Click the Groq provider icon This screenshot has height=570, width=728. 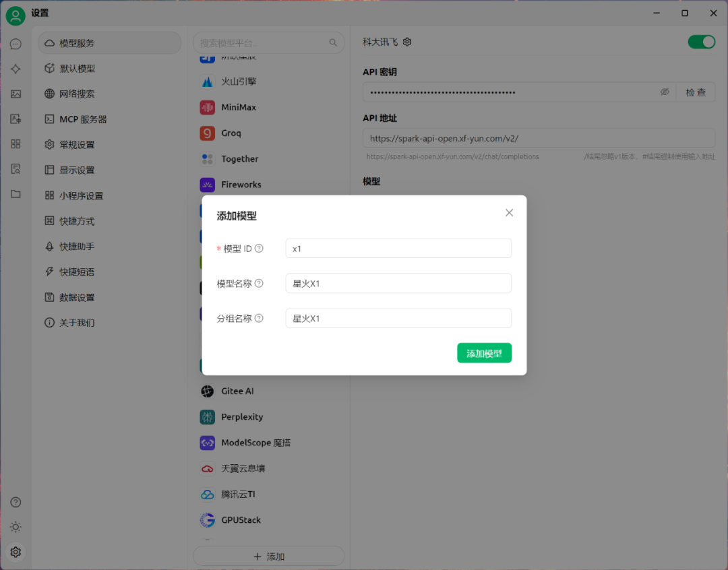[x=208, y=133]
